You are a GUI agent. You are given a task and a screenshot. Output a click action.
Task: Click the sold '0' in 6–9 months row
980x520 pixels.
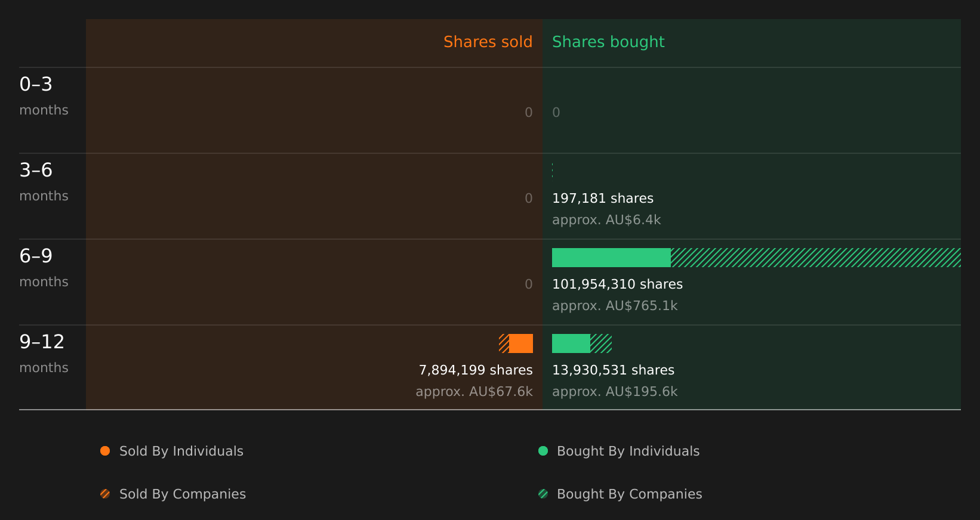529,284
